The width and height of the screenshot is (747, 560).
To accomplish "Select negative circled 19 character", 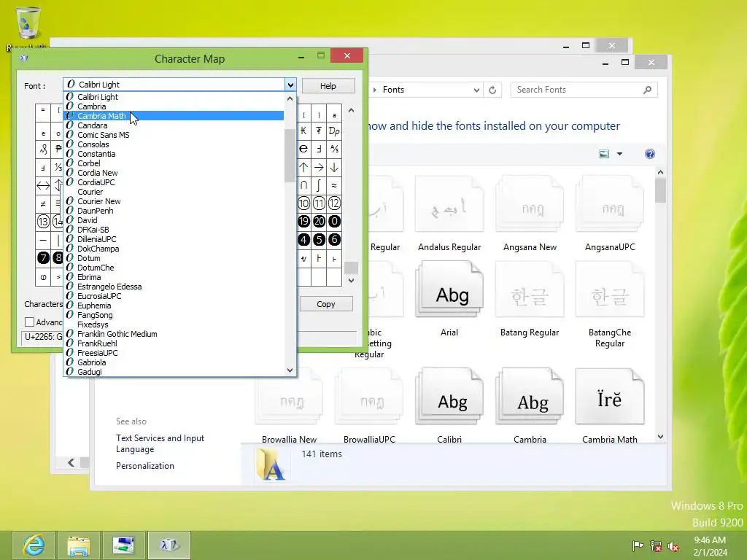I will [303, 222].
